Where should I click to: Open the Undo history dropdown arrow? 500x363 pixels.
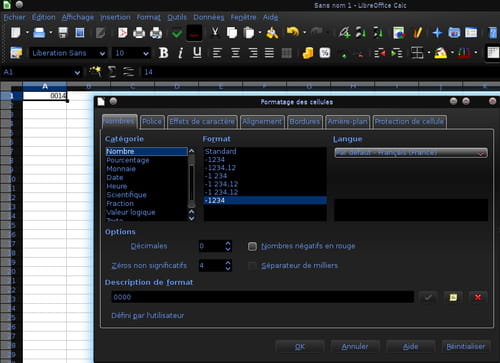[x=304, y=33]
